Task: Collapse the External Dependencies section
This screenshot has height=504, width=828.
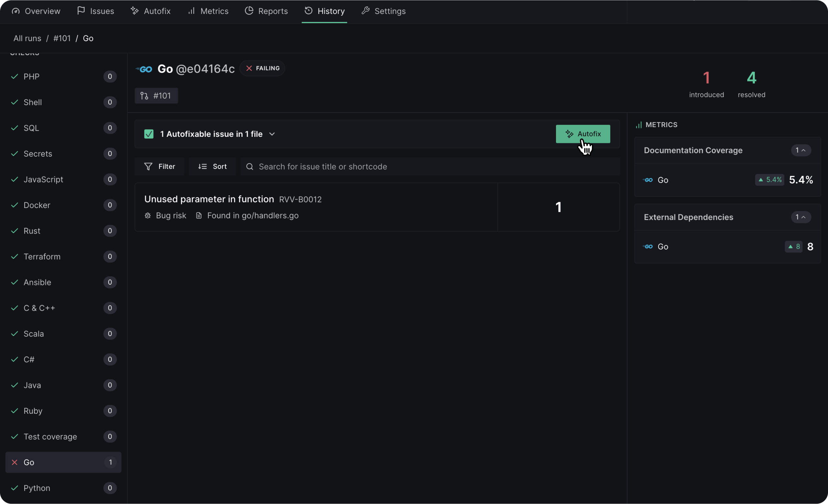Action: click(801, 217)
